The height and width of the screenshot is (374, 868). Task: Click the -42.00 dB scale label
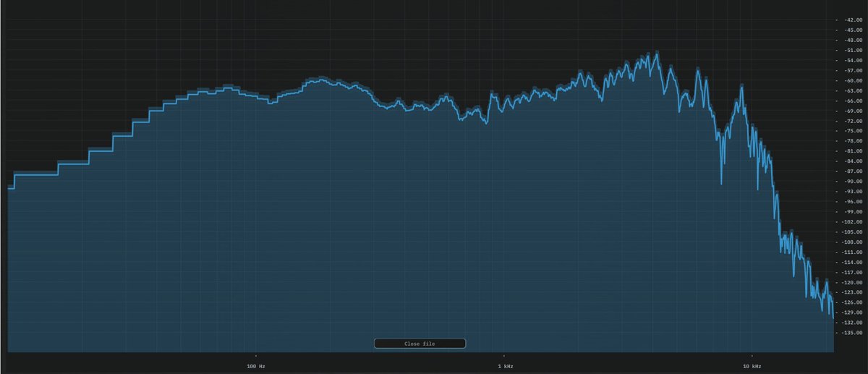click(852, 20)
